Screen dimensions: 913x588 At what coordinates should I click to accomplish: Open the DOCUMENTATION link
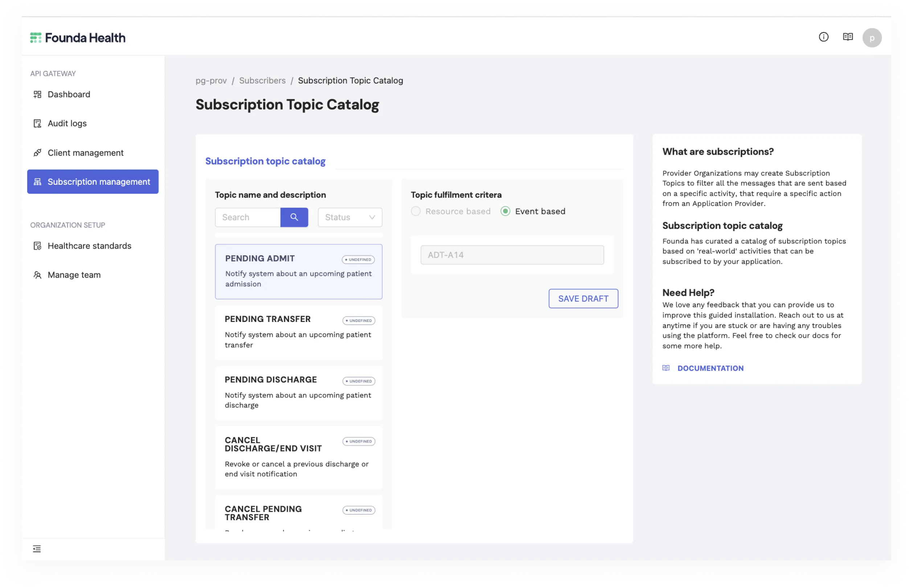(710, 368)
